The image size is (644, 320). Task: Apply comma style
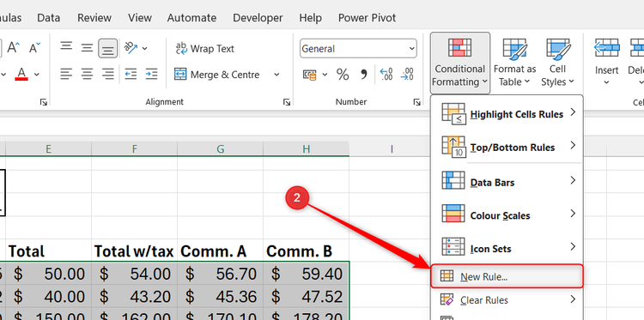point(364,75)
